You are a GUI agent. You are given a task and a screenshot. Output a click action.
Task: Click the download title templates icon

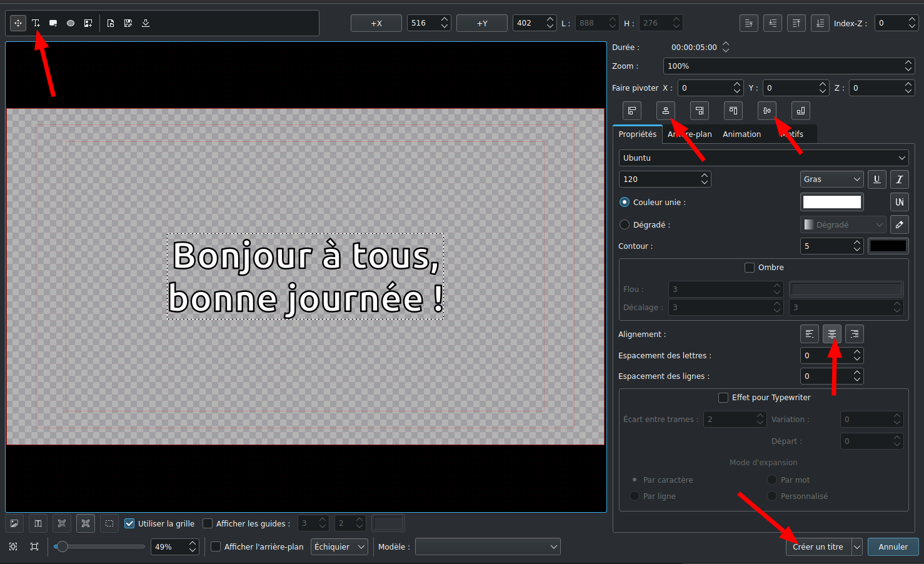pos(146,23)
